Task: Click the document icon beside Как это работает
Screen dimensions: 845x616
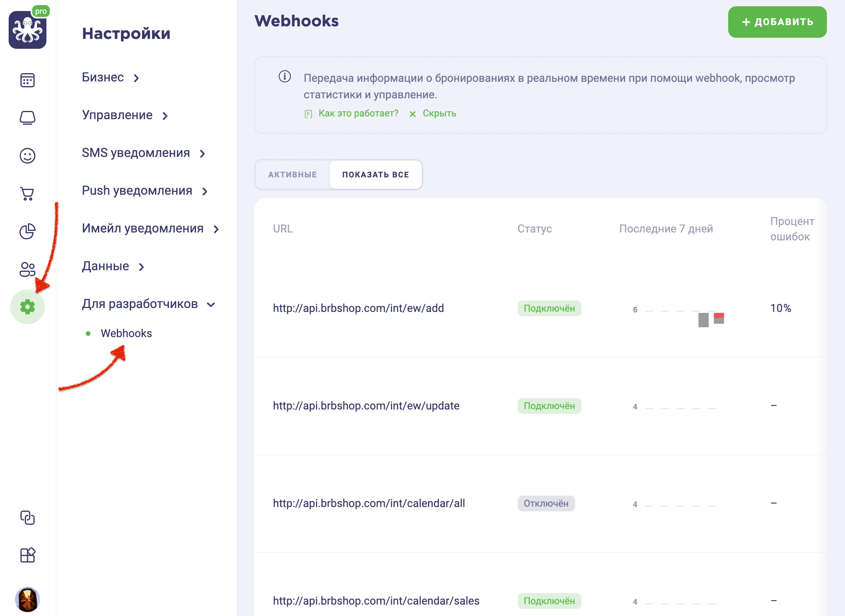Action: coord(308,114)
